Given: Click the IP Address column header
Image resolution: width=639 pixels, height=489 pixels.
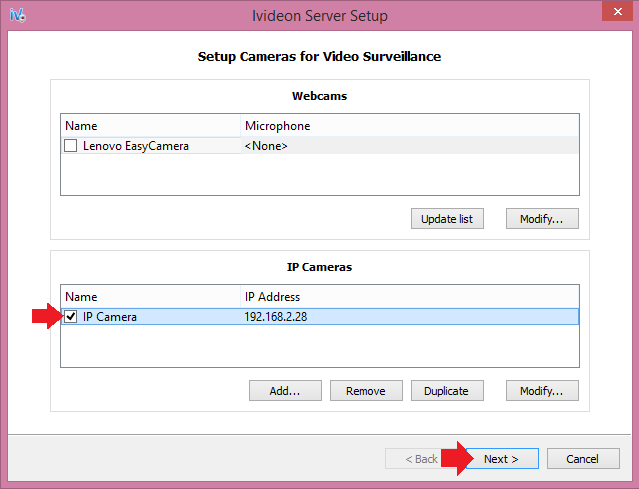Looking at the screenshot, I should click(x=410, y=297).
